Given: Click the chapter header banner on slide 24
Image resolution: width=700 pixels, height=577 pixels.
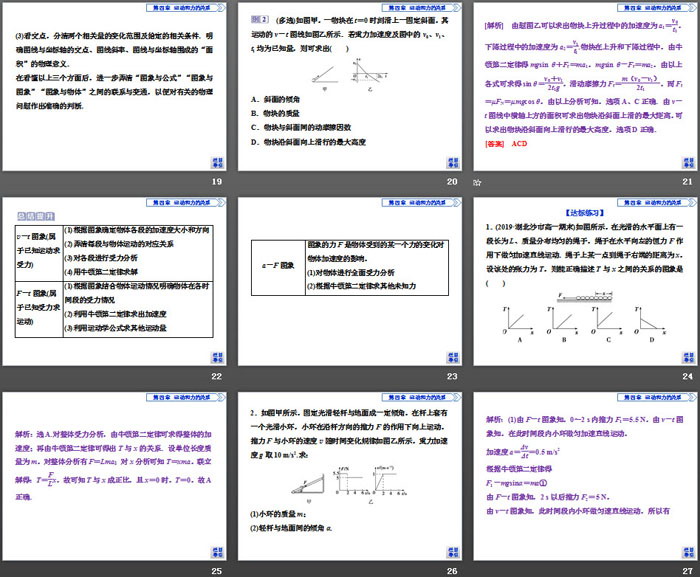Looking at the screenshot, I should [657, 202].
